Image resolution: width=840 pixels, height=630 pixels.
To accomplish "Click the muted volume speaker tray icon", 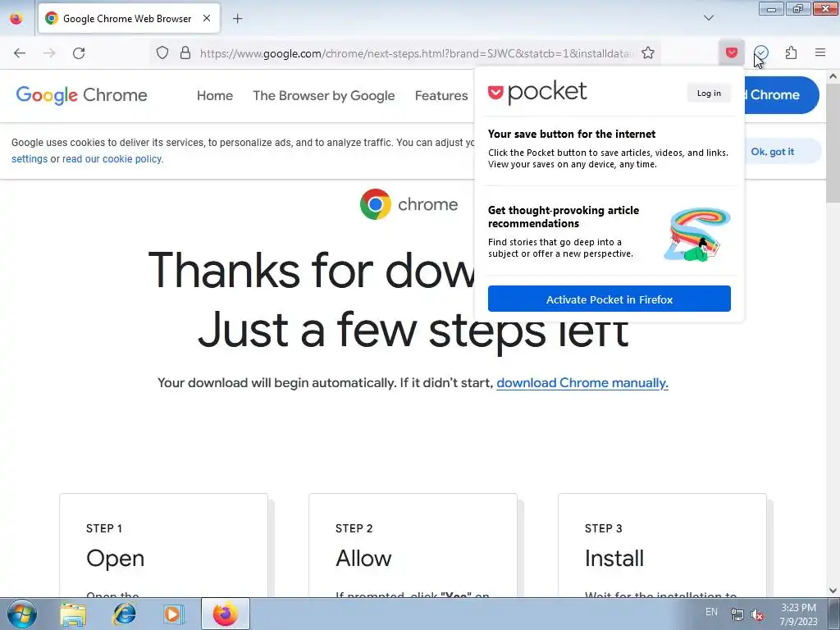I will point(757,614).
